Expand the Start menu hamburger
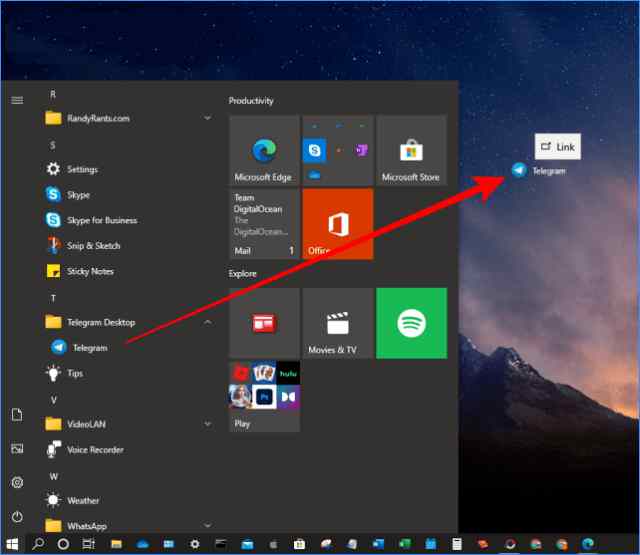 coord(17,100)
